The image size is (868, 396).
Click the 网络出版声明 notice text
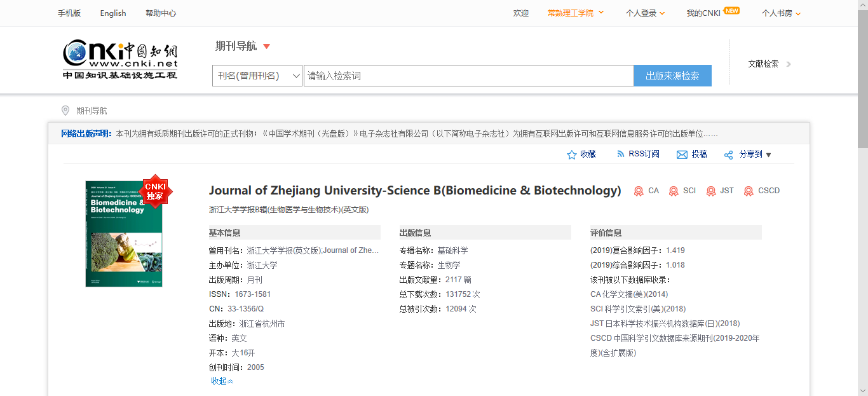(390, 133)
